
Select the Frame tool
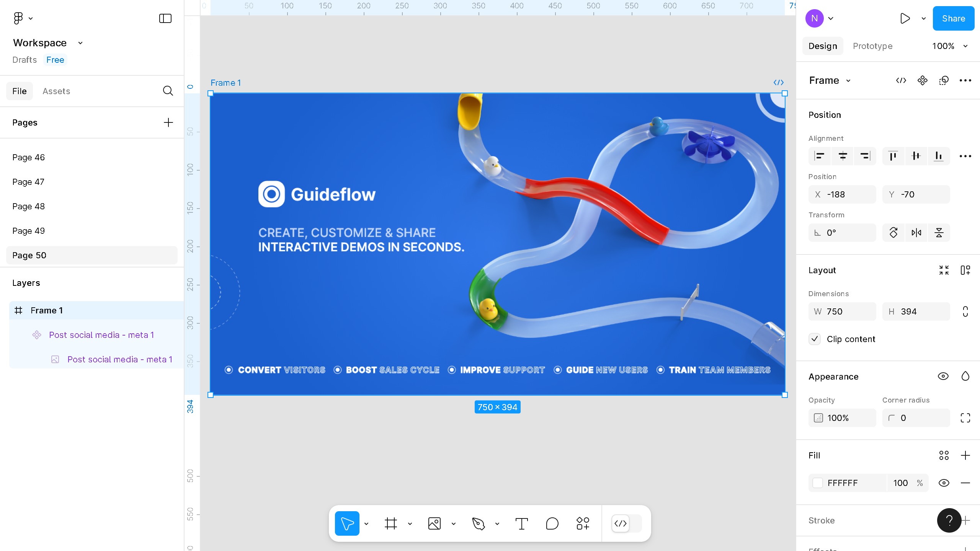[x=390, y=523]
